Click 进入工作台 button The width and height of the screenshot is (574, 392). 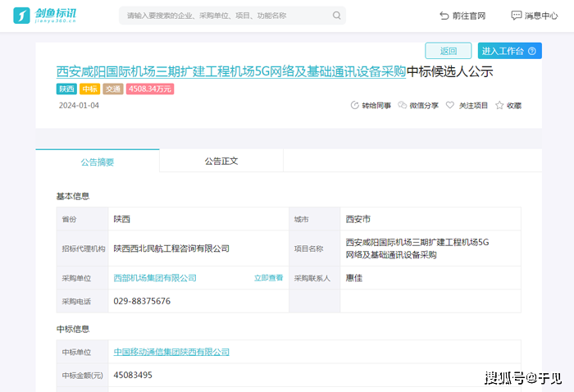pyautogui.click(x=509, y=51)
